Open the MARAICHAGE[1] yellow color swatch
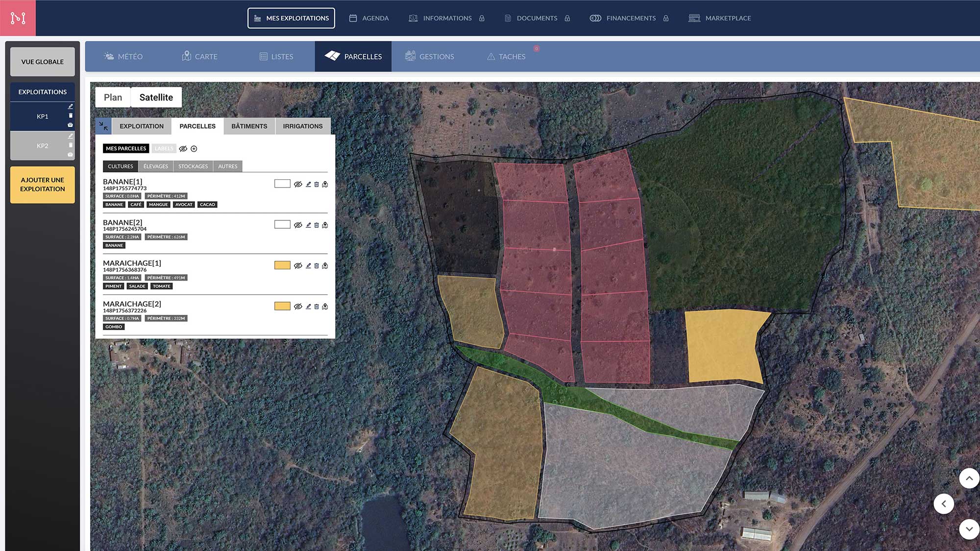Screen dimensions: 980x551 282,265
